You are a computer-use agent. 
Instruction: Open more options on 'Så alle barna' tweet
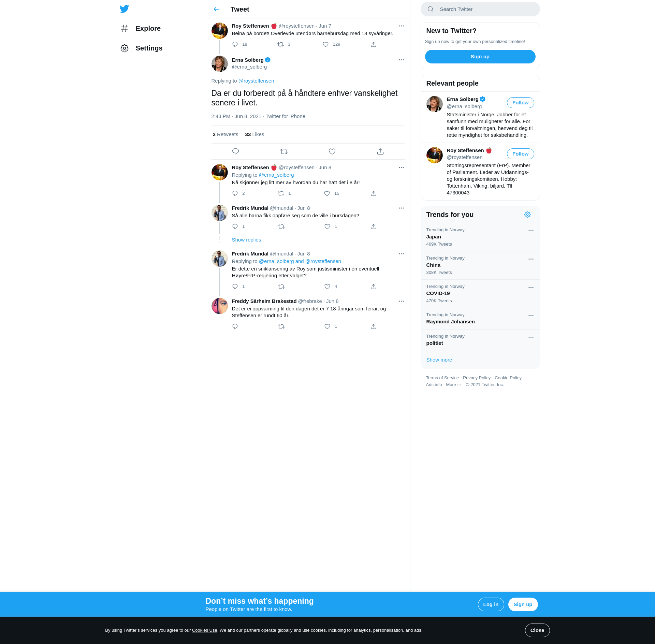click(x=401, y=208)
